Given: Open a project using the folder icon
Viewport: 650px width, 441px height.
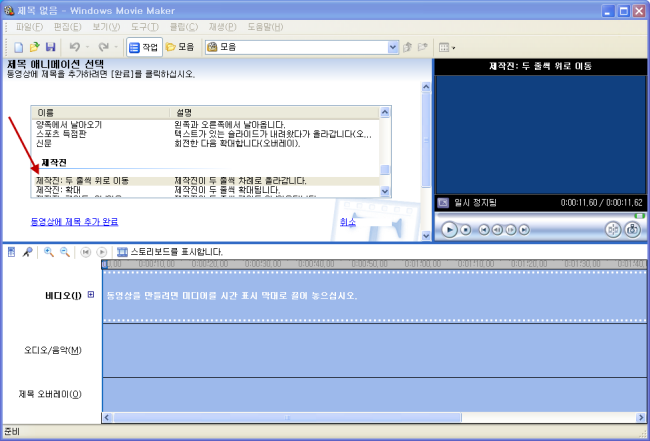Looking at the screenshot, I should coord(34,47).
